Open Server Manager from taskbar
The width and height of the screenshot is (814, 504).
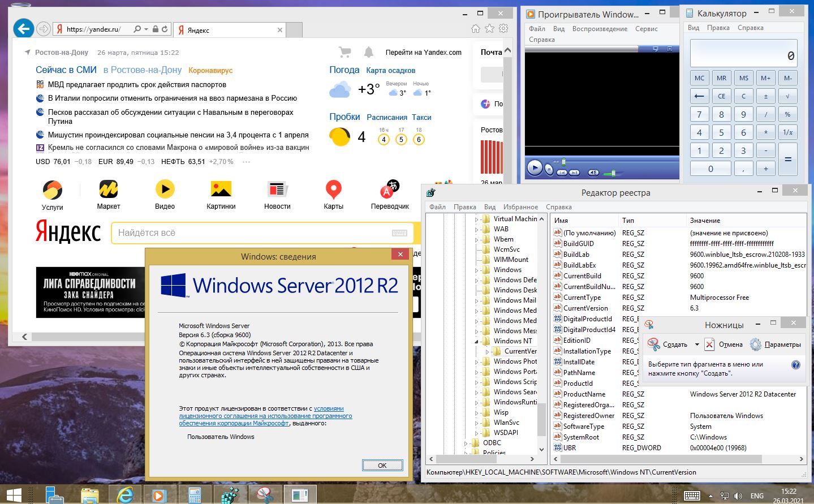click(x=54, y=495)
